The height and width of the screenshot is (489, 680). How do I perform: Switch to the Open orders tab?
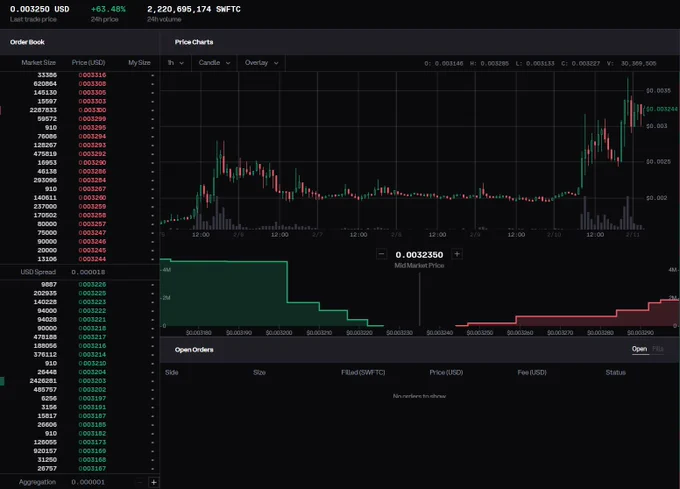(x=639, y=349)
